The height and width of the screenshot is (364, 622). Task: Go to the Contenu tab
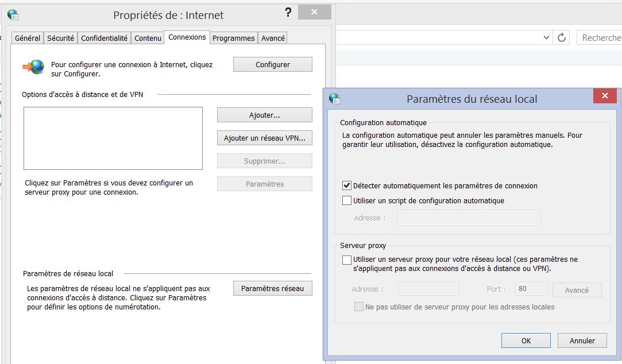[x=148, y=38]
